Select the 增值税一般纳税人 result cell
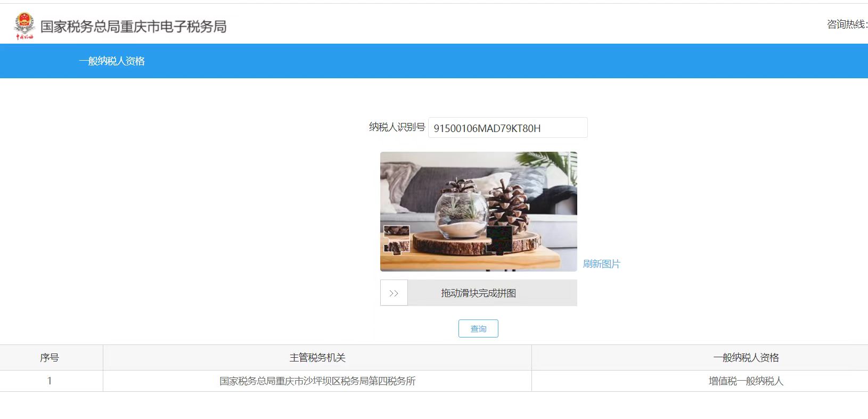The height and width of the screenshot is (419, 868). point(746,381)
